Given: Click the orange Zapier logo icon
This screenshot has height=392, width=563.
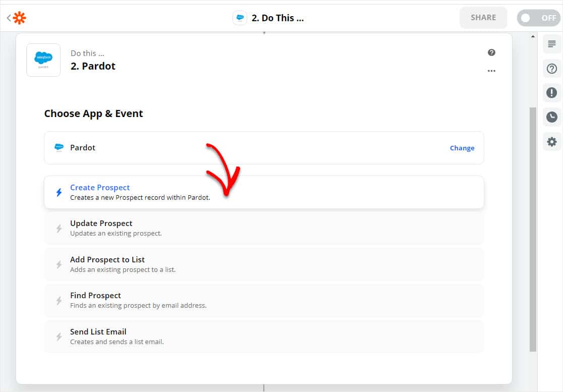Looking at the screenshot, I should (19, 18).
